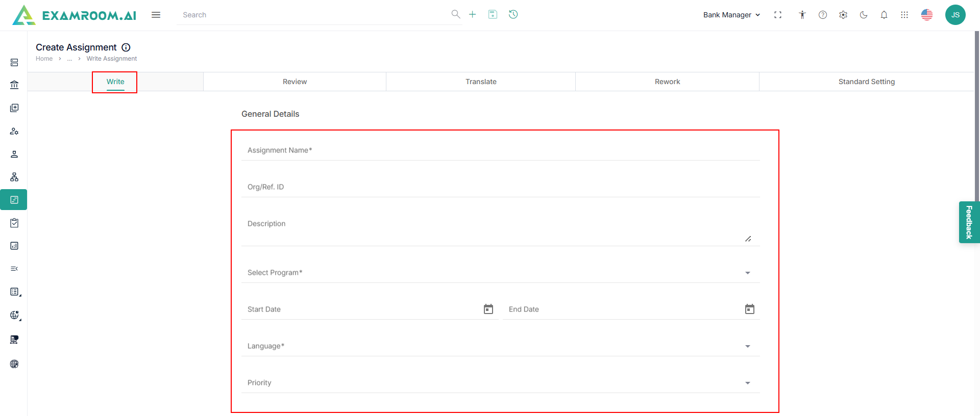
Task: Click the green plus add icon
Action: pyautogui.click(x=473, y=14)
